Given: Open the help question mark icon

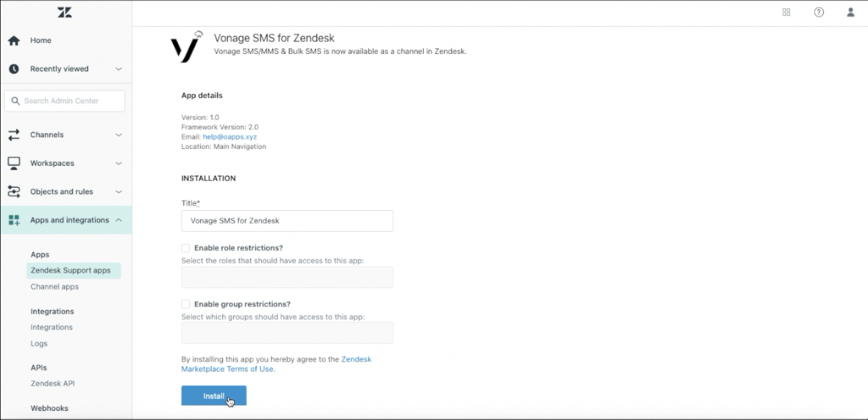Looking at the screenshot, I should tap(819, 12).
